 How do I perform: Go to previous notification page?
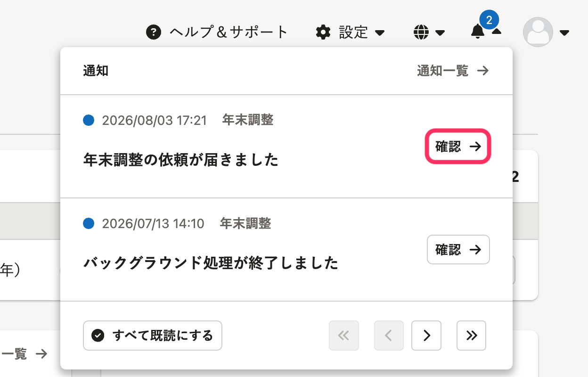[389, 336]
